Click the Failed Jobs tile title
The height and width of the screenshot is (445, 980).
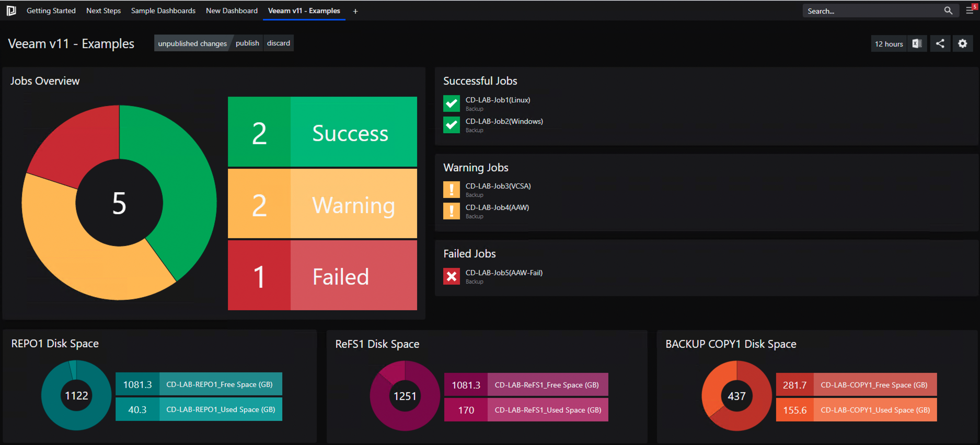point(469,254)
